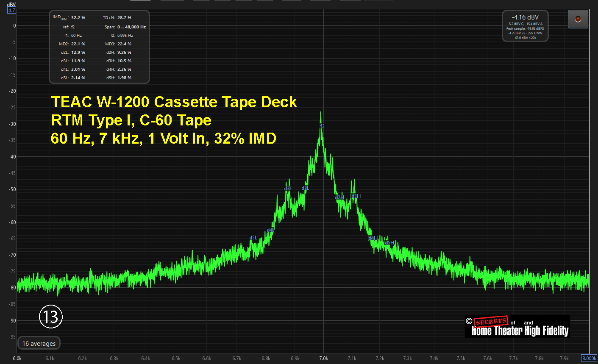Viewport: 598px width, 364px height.
Task: Click the d4H '2.36 %' panel value
Action: [124, 69]
